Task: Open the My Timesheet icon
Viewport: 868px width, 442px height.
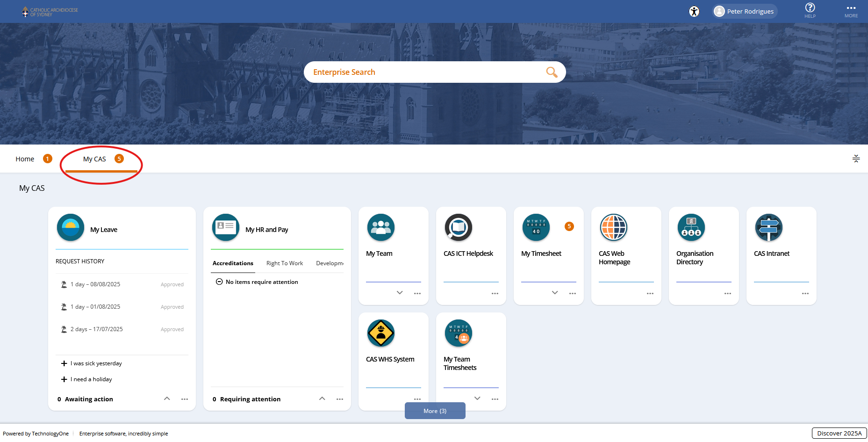Action: [x=536, y=228]
